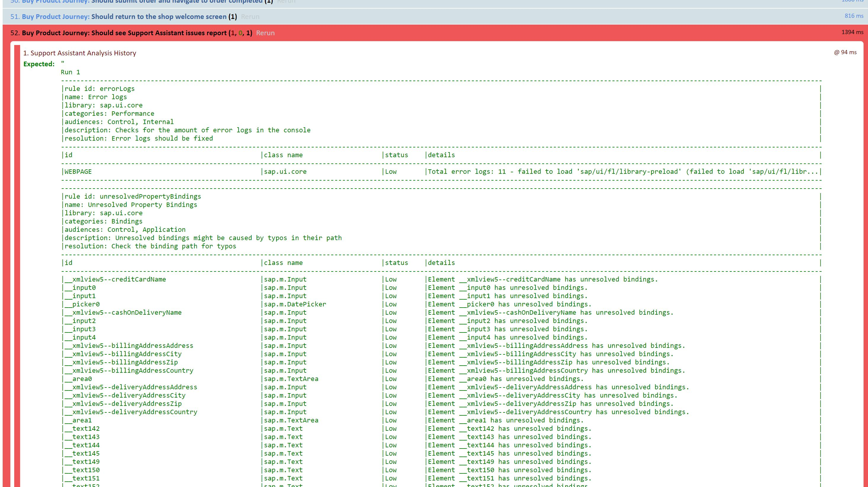Click the 'Buy Product Journey:' module name in test 52
This screenshot has width=868, height=487.
click(56, 33)
